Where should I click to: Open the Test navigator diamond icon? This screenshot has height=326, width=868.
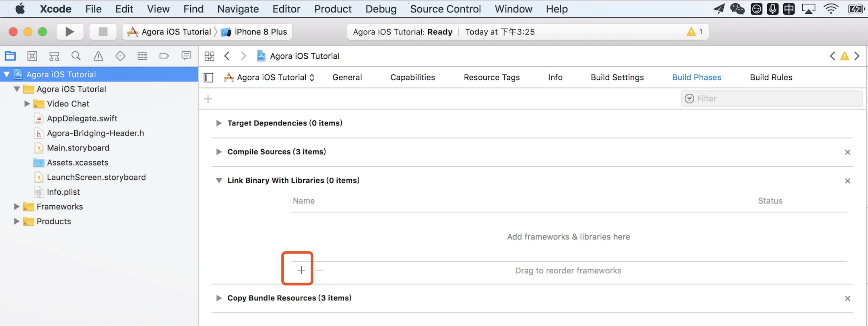[120, 56]
